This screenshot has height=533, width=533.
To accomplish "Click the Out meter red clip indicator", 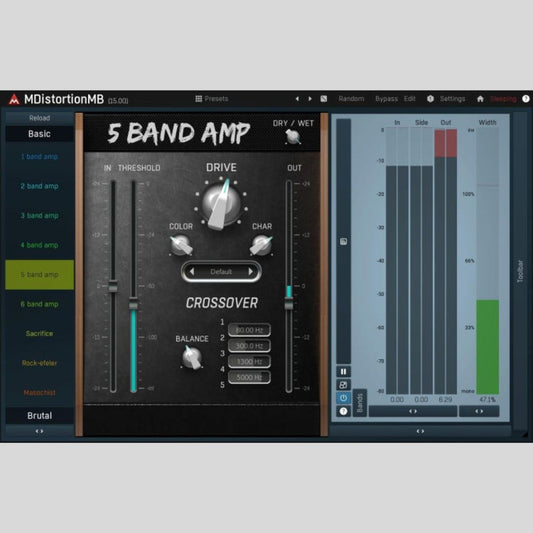I will click(446, 143).
